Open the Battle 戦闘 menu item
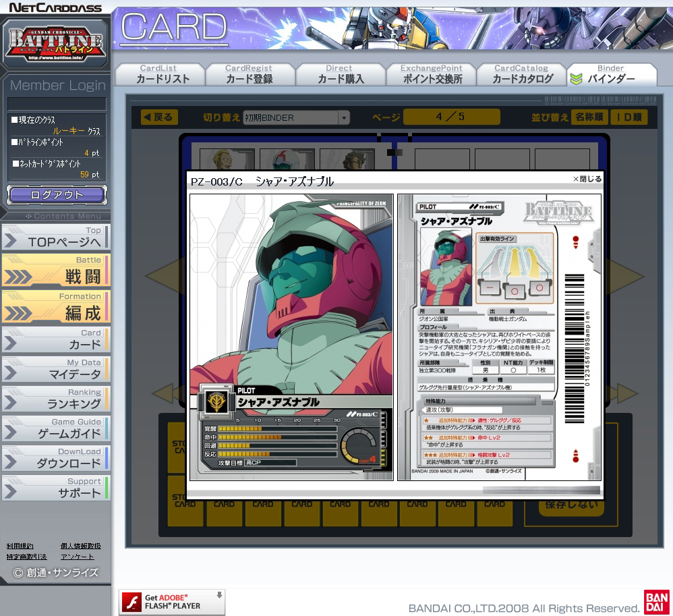The image size is (673, 616). click(55, 271)
